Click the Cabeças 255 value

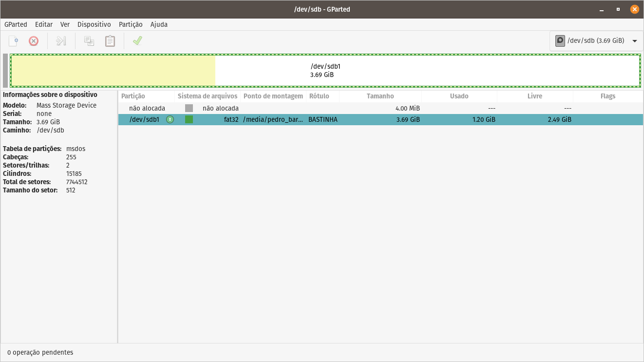pyautogui.click(x=71, y=157)
